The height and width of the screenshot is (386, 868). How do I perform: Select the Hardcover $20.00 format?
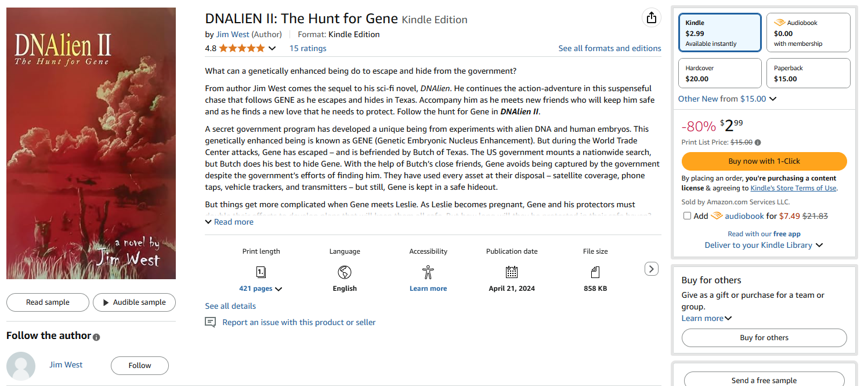point(719,73)
